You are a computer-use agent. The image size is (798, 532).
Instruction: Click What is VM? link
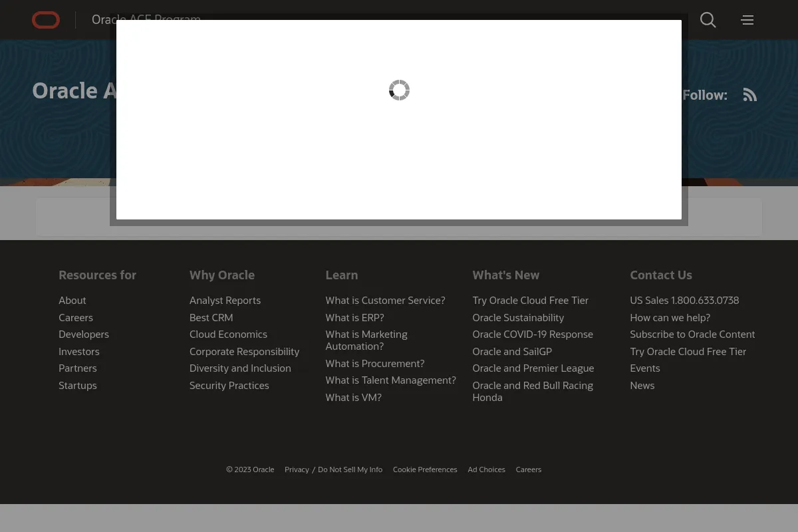coord(353,398)
